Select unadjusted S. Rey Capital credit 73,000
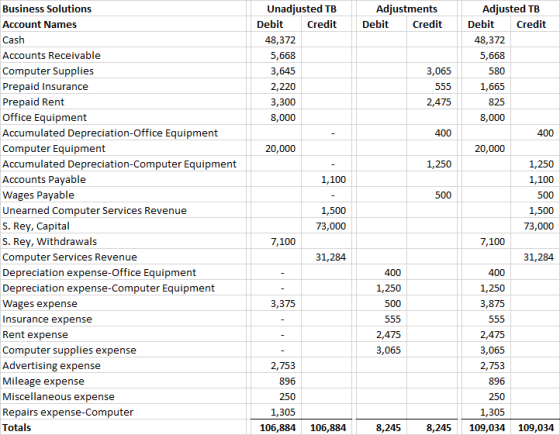Screen dimensions: 560x435 click(331, 226)
